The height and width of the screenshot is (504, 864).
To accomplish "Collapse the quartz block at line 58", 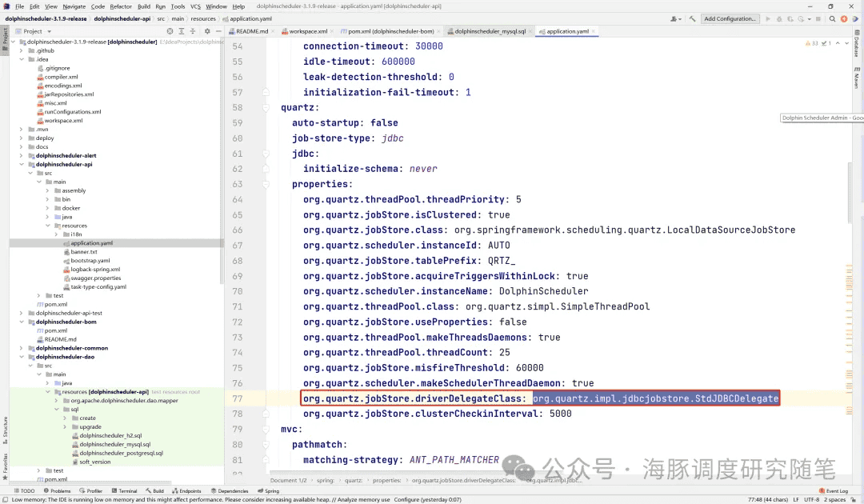I will click(x=266, y=107).
